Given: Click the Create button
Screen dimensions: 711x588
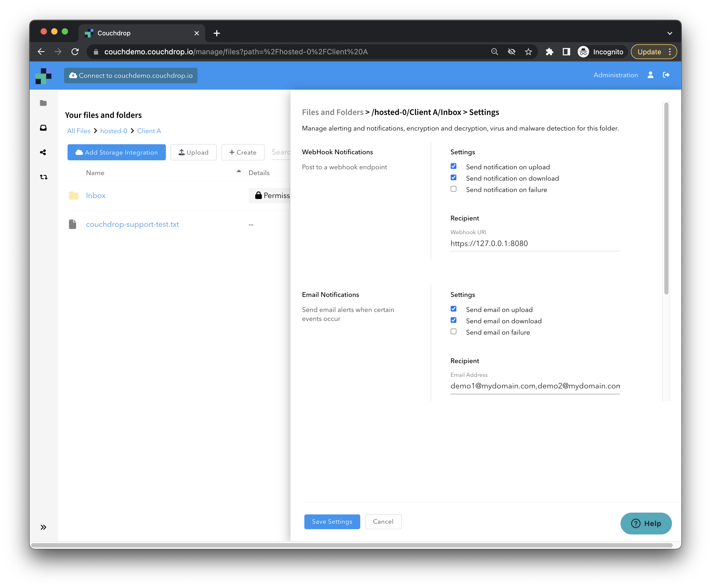Looking at the screenshot, I should 243,152.
